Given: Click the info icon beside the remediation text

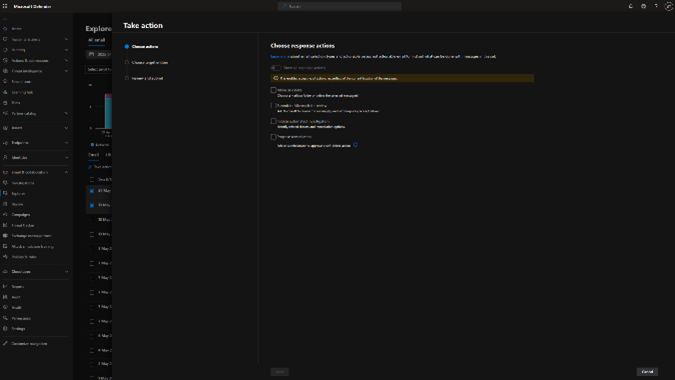Looking at the screenshot, I should tap(355, 145).
